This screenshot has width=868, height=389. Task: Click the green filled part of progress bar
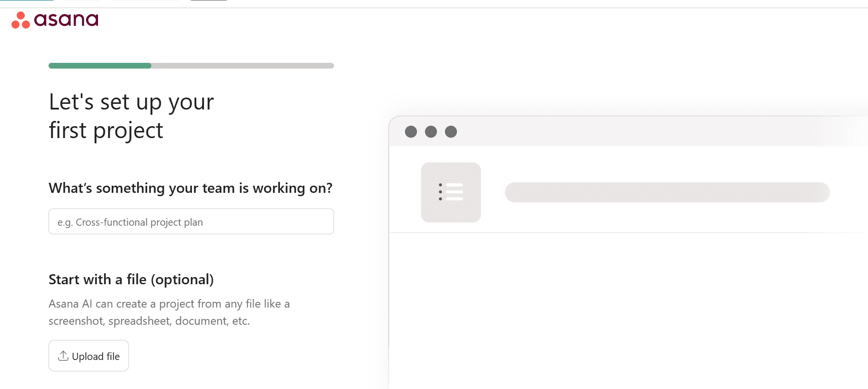pyautogui.click(x=100, y=66)
